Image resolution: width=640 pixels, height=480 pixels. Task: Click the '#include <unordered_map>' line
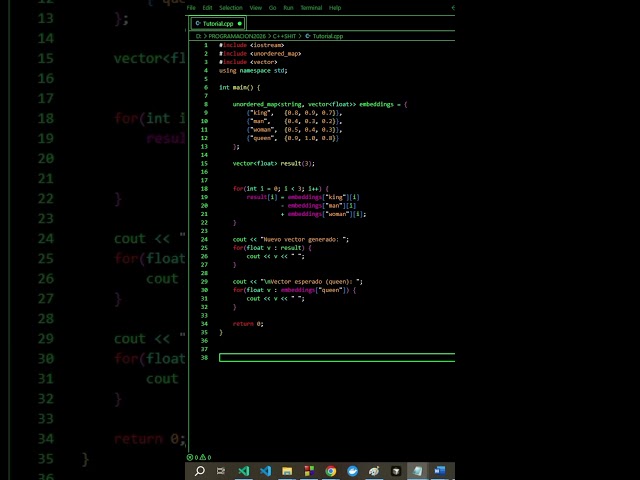click(x=260, y=53)
